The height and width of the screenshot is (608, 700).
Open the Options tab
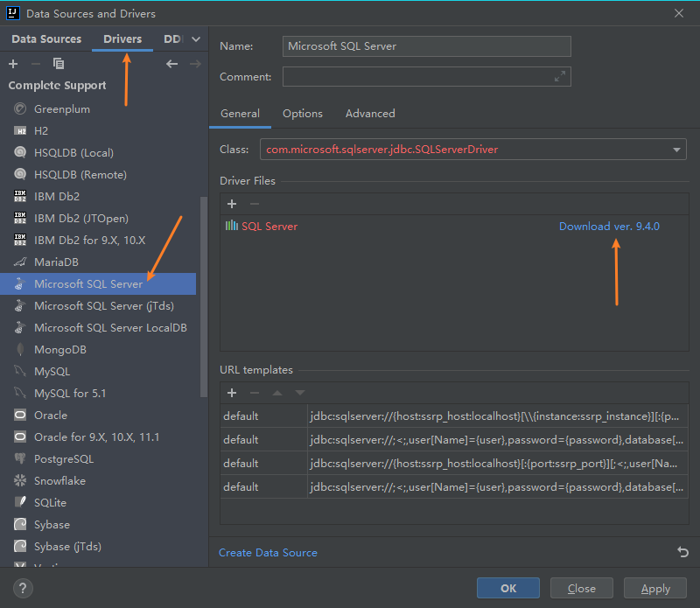(x=303, y=114)
